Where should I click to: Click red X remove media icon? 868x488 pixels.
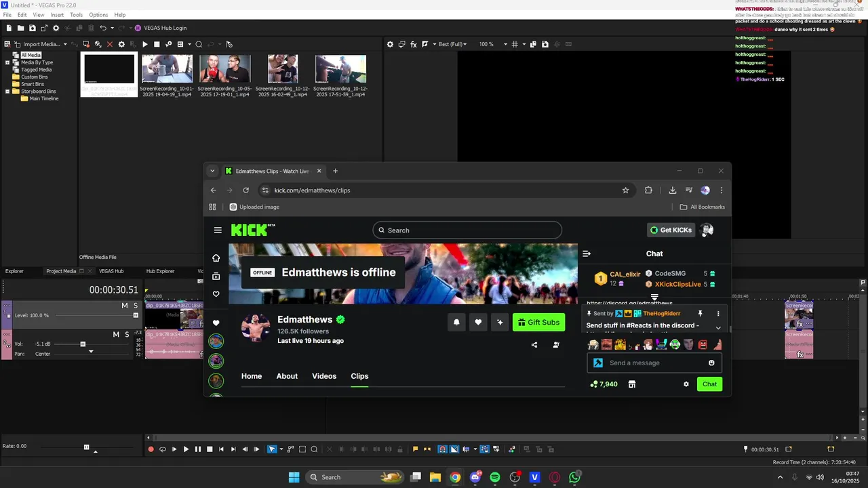pos(110,44)
